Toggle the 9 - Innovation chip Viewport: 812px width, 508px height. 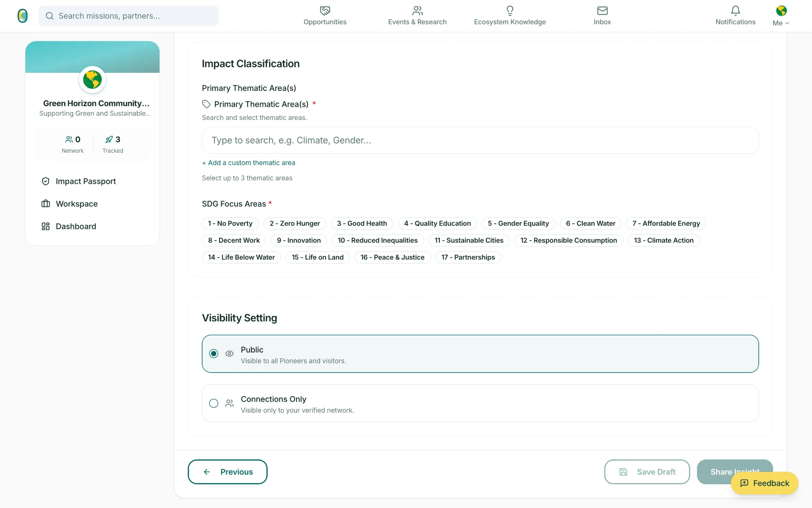pos(299,240)
